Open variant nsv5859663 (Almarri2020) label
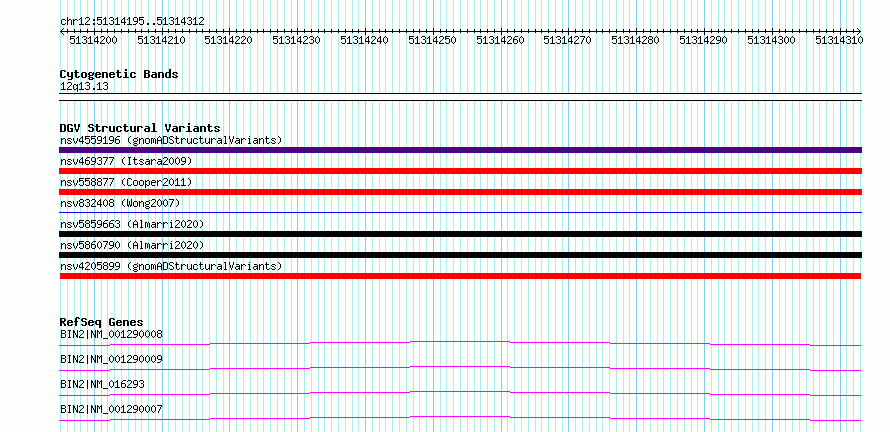 [132, 224]
